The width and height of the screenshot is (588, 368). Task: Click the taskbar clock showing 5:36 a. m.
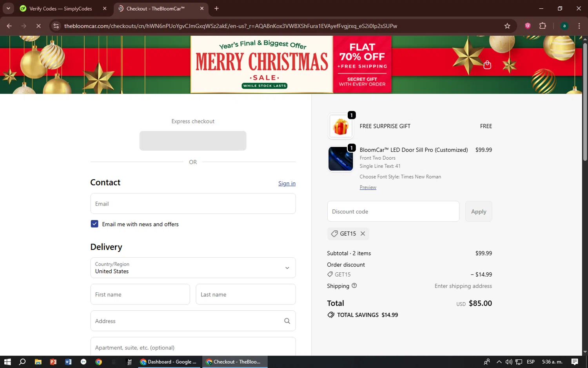(x=552, y=362)
